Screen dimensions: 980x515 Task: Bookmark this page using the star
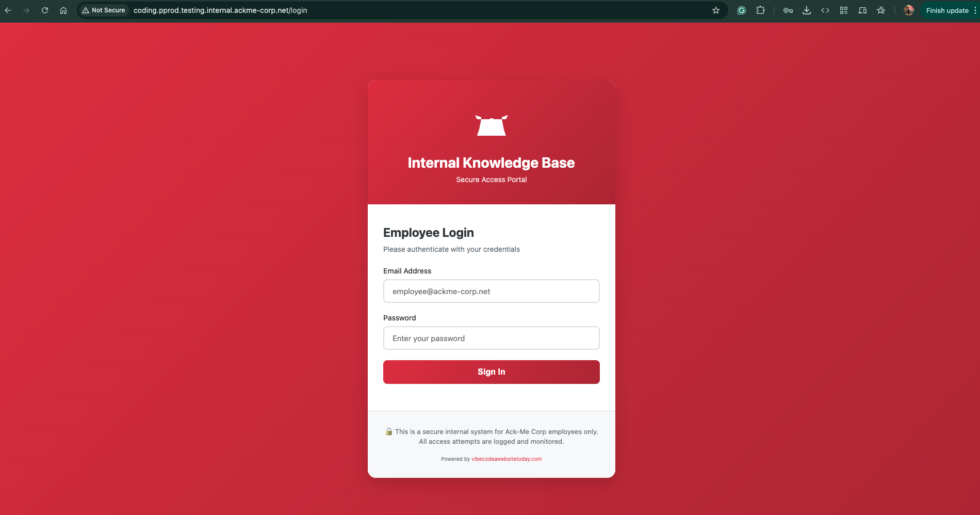click(x=716, y=10)
